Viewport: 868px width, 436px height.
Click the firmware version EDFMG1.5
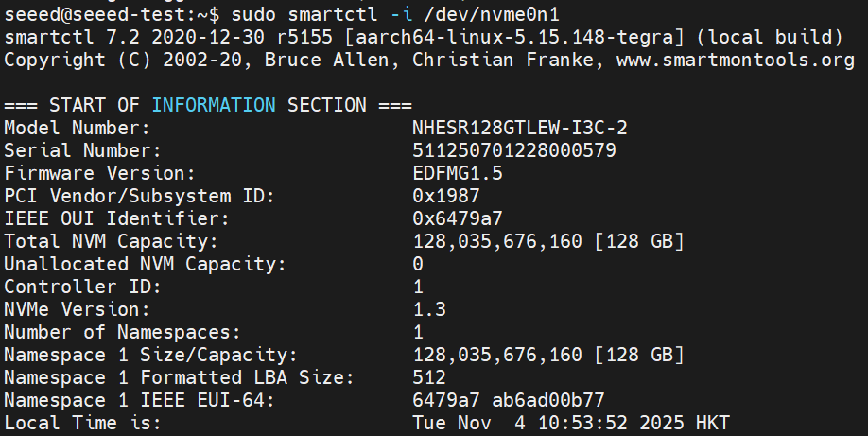coord(458,173)
